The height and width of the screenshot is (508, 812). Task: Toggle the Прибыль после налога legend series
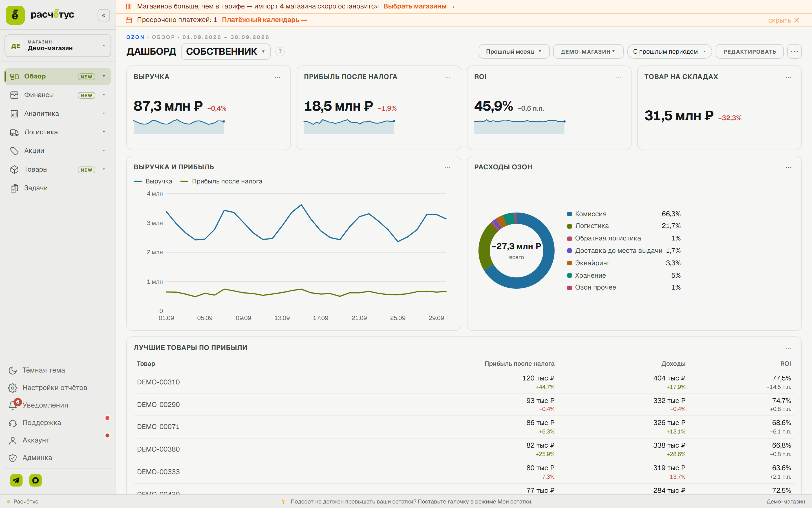[x=221, y=181]
